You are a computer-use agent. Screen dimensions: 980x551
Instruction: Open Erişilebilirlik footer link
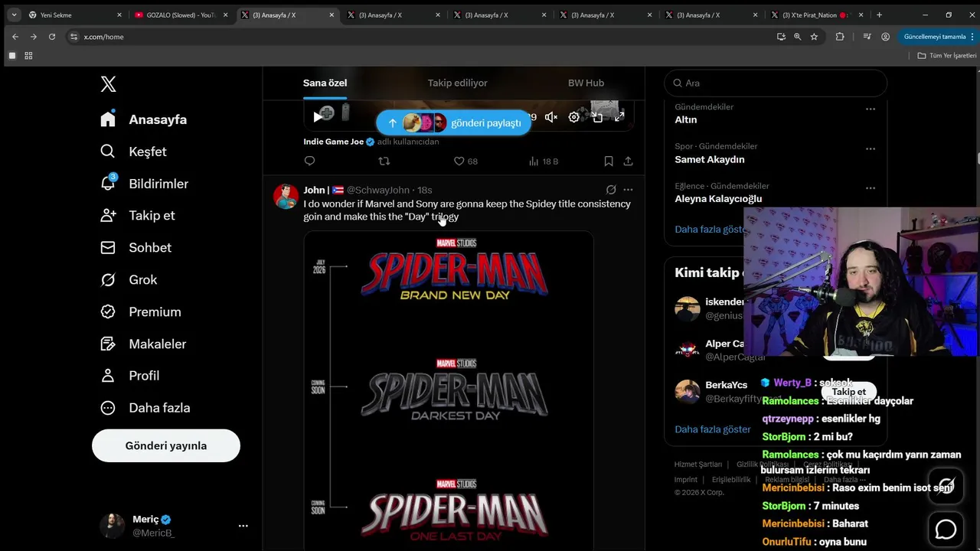click(x=731, y=480)
